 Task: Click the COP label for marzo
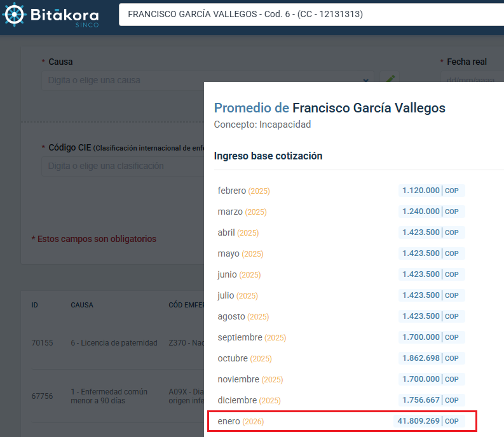452,212
